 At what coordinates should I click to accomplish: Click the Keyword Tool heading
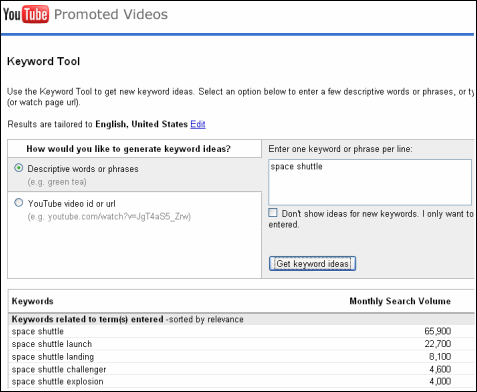click(43, 61)
